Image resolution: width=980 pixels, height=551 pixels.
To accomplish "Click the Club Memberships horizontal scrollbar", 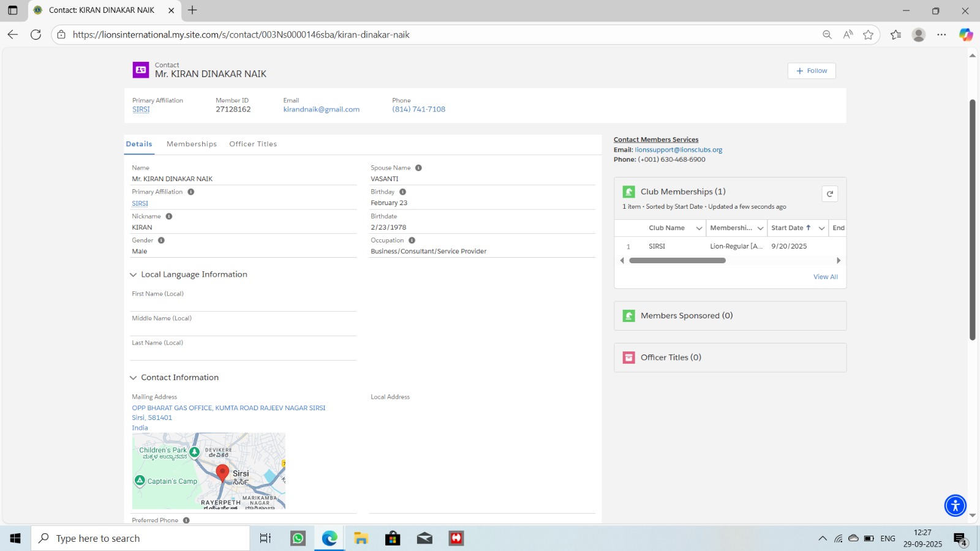I will 677,261.
